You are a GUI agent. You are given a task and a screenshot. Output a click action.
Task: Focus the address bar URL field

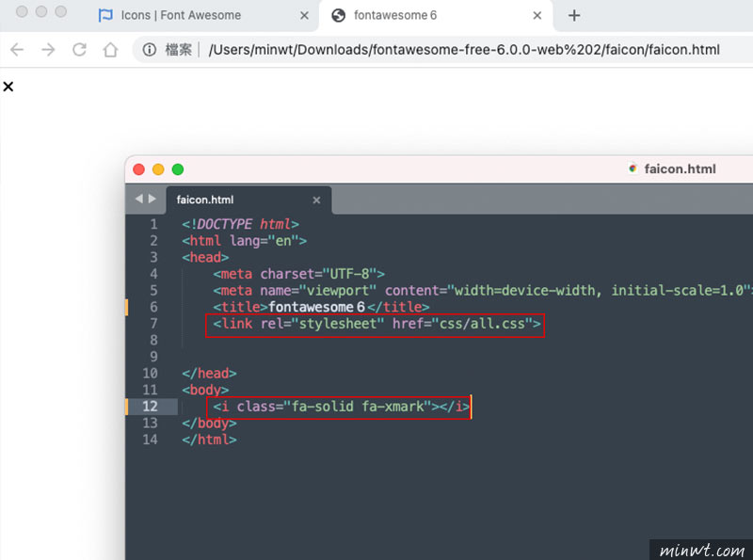click(x=464, y=50)
